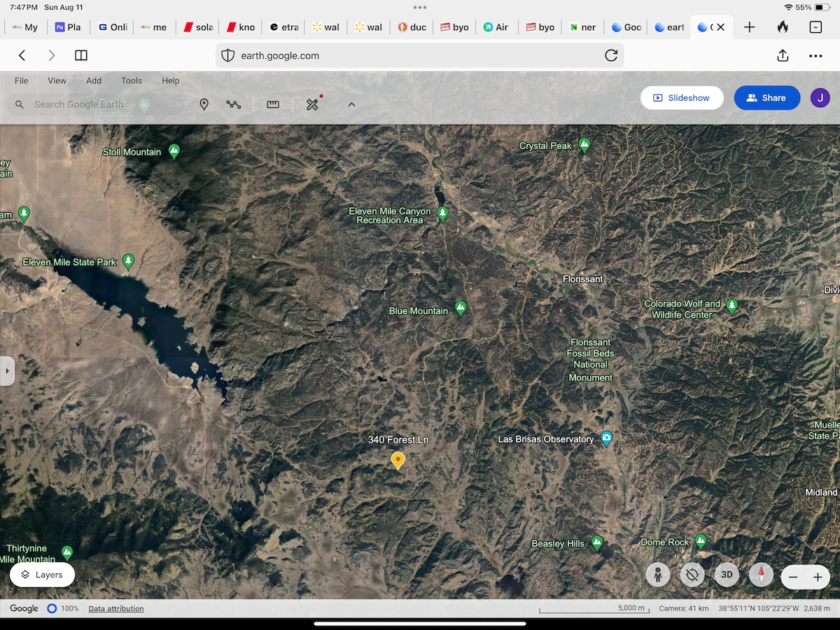This screenshot has width=840, height=630.
Task: Click the Crystal Peak marker
Action: [x=584, y=146]
